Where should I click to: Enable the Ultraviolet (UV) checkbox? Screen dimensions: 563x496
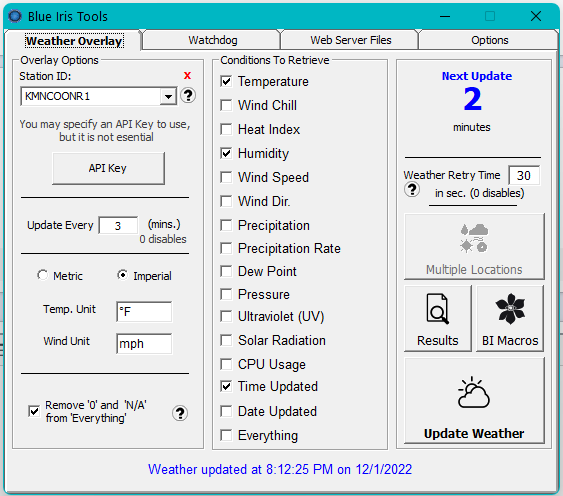pos(226,316)
